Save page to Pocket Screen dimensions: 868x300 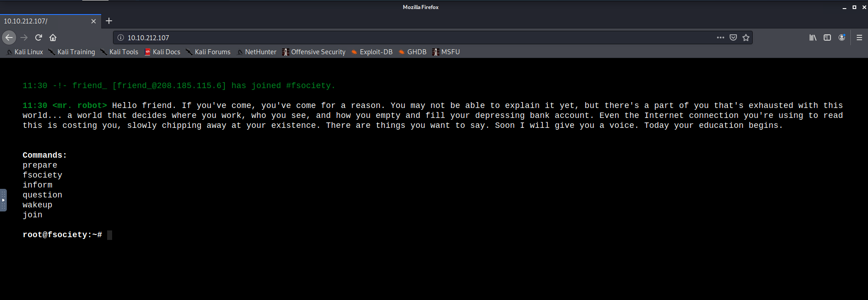(x=733, y=37)
